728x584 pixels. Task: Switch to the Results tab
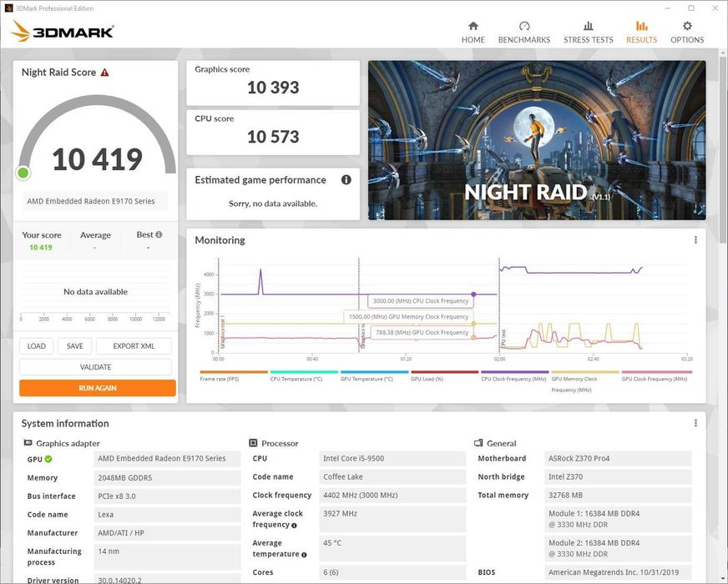click(x=642, y=33)
